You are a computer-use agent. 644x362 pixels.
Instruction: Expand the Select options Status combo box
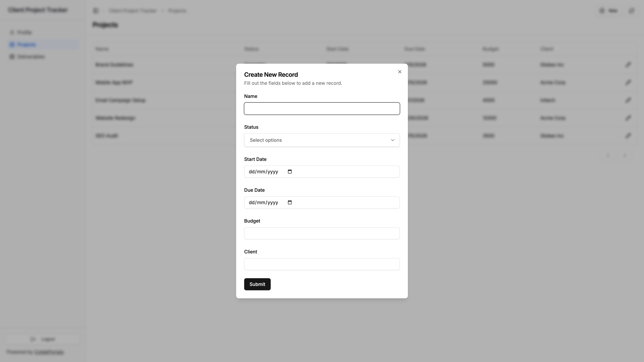(321, 140)
